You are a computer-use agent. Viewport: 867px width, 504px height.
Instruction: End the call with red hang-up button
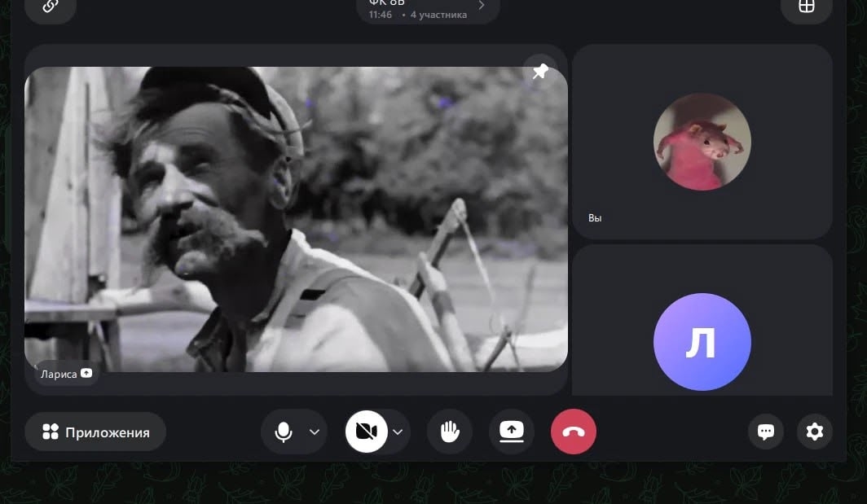point(574,432)
